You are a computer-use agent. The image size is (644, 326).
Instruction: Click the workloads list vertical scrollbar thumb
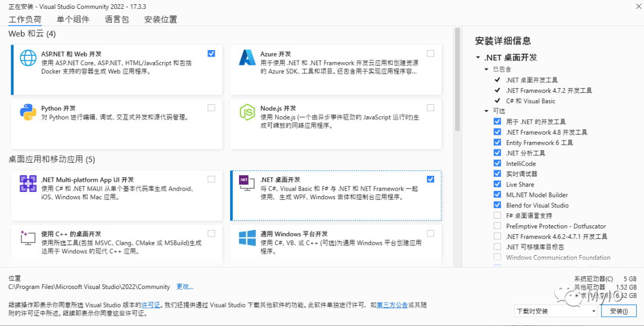457,80
